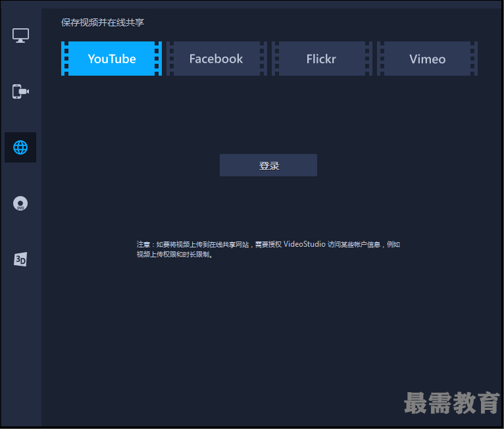504x429 pixels.
Task: Select the 3D movie icon
Action: [20, 259]
